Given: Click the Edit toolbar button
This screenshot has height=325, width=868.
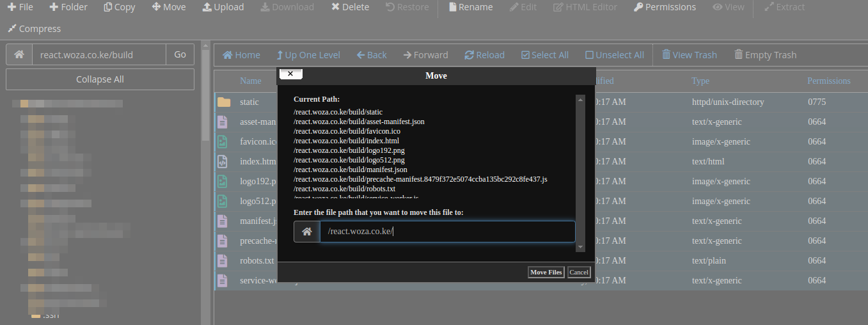Looking at the screenshot, I should (523, 7).
